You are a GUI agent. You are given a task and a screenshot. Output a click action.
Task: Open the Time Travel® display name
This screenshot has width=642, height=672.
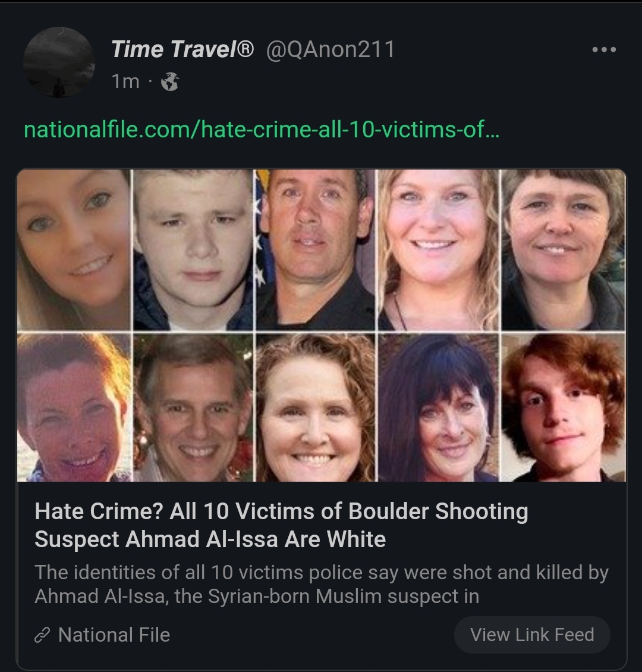pos(182,49)
